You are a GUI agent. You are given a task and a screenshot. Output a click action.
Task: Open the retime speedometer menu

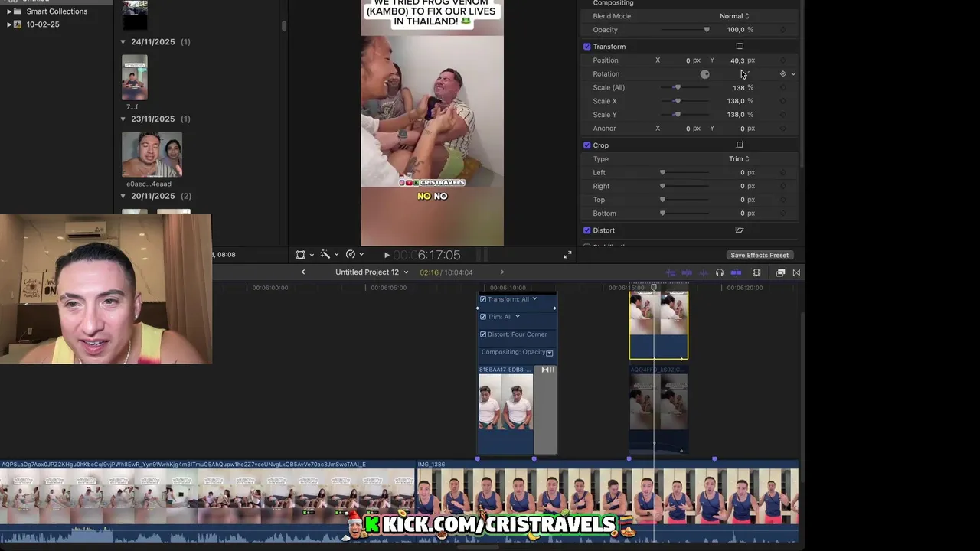(x=351, y=255)
